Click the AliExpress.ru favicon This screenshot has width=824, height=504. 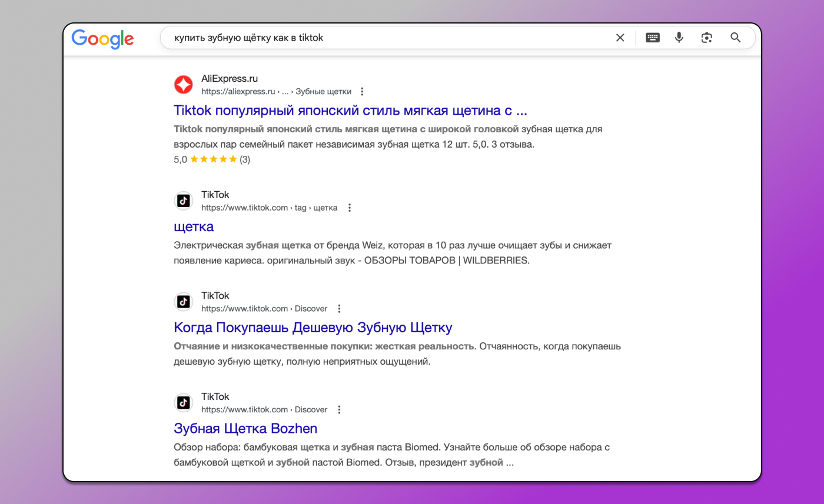183,85
